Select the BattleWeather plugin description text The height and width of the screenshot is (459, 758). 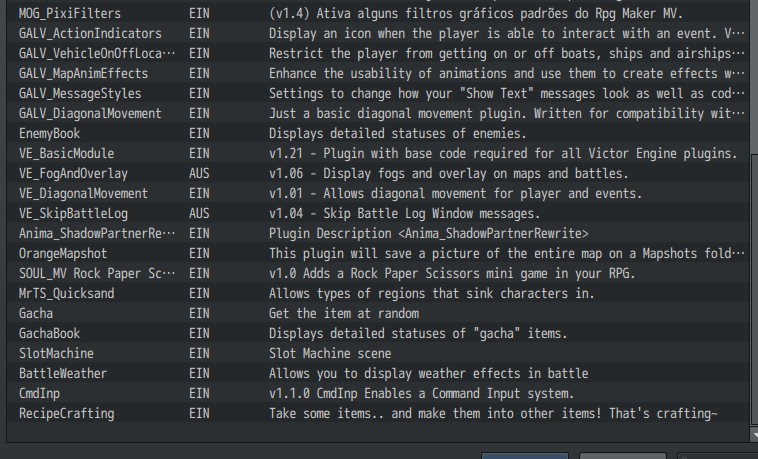pos(428,373)
